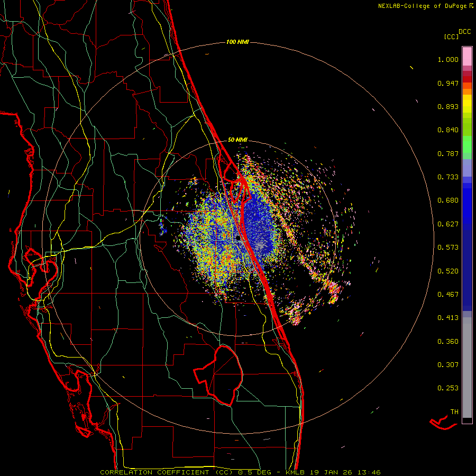Click the gray low-value color bar segment

tap(467, 368)
